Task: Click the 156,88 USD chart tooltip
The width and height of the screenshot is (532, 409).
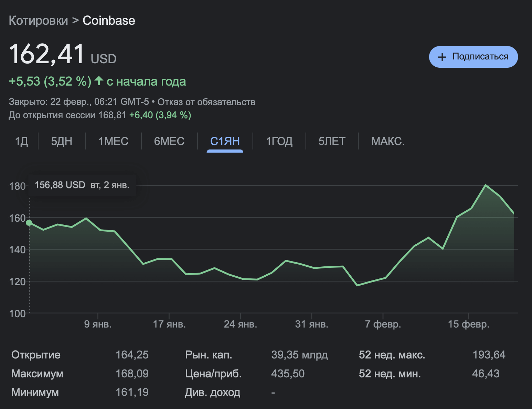Action: (x=82, y=185)
